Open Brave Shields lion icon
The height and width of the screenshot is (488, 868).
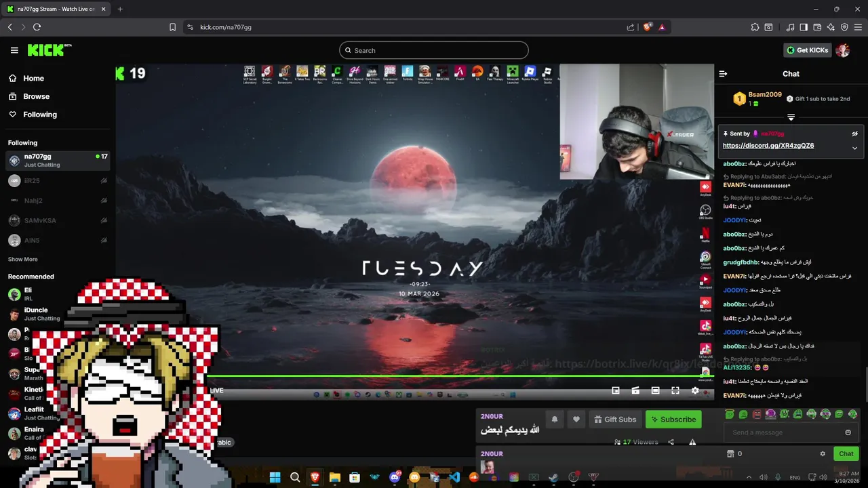pos(647,27)
